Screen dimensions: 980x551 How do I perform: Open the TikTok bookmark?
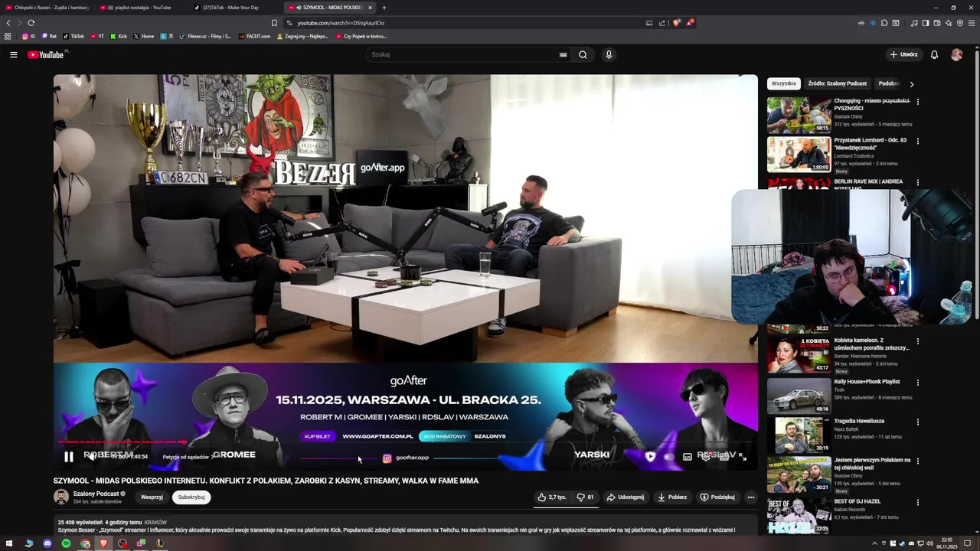73,36
